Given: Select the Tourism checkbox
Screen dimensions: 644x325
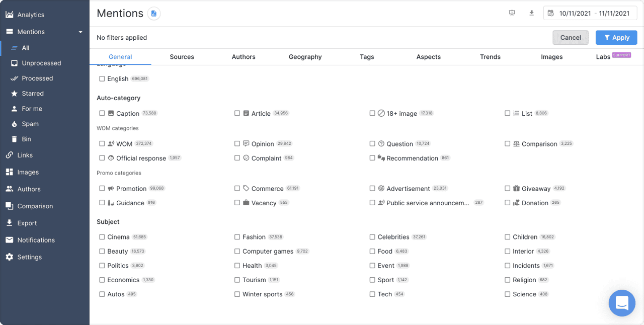Looking at the screenshot, I should click(x=237, y=280).
